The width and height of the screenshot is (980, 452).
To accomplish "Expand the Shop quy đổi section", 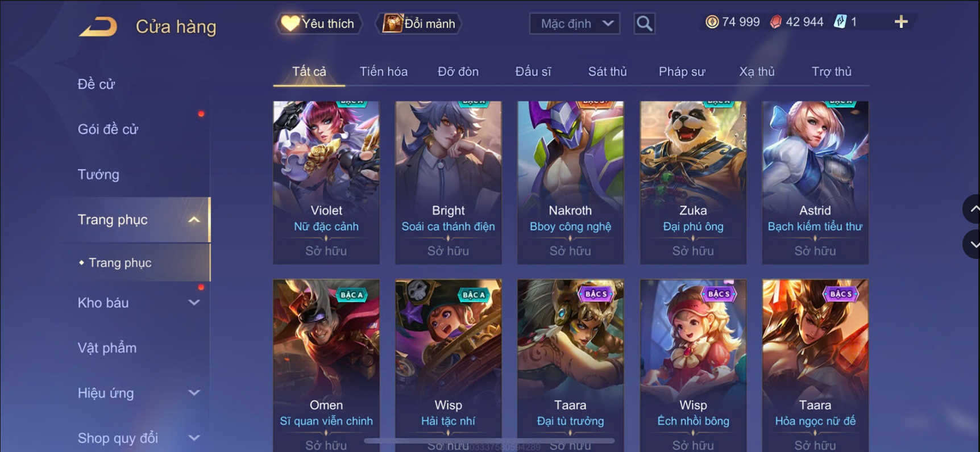I will coord(194,438).
